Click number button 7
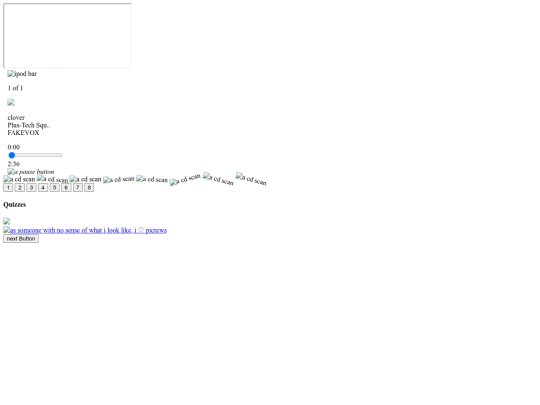This screenshot has height=405, width=540. point(78,188)
